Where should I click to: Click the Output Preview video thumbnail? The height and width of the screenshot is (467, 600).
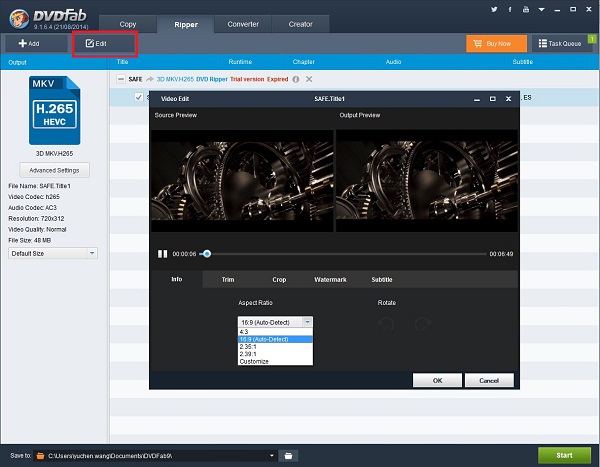tap(427, 181)
